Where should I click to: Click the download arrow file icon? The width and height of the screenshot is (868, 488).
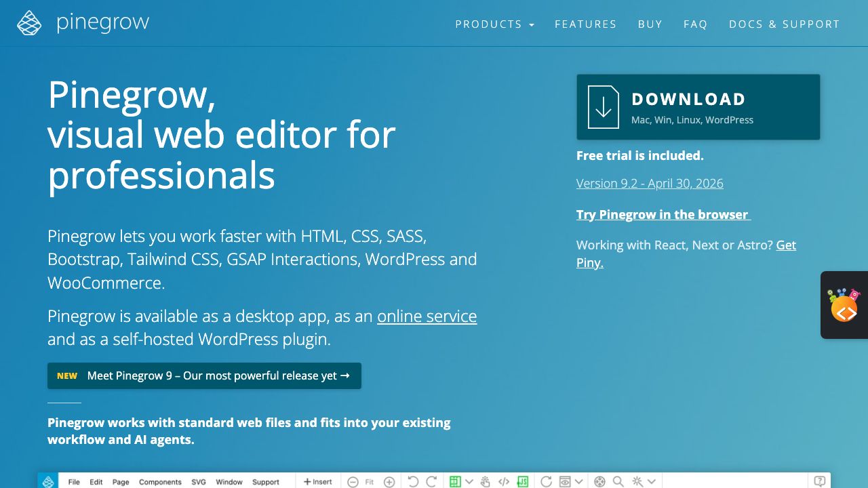(604, 107)
